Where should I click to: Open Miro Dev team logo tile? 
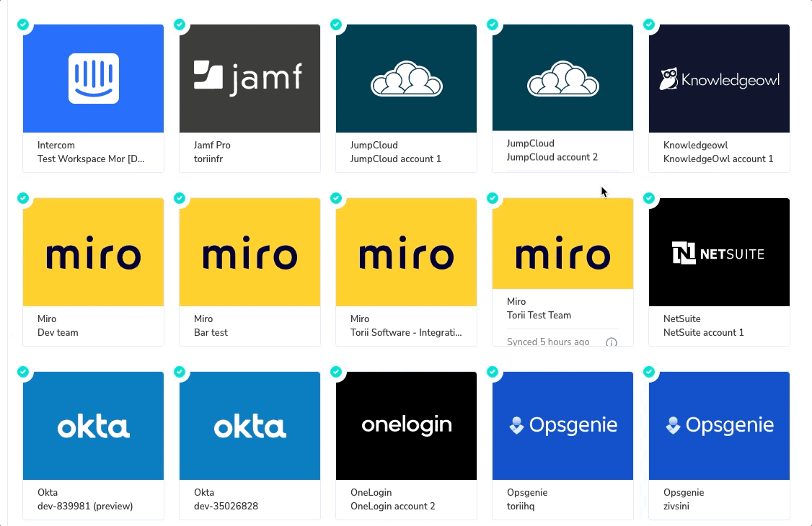pyautogui.click(x=93, y=252)
